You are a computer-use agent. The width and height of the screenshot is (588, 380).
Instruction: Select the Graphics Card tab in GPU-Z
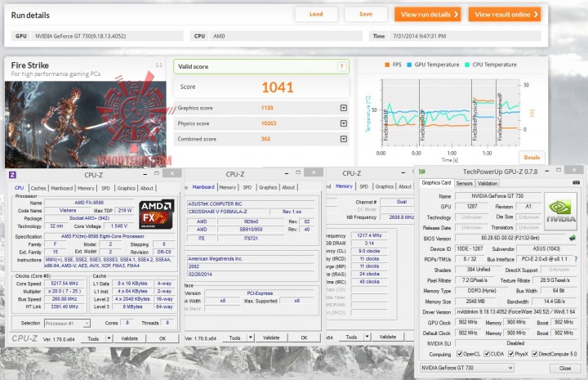point(436,183)
